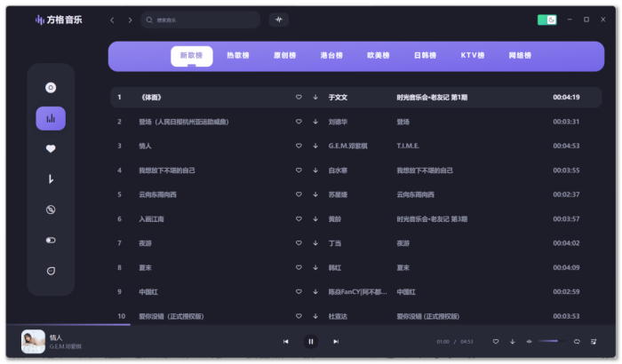
Task: Open the favorites heart in the sidebar
Action: pyautogui.click(x=51, y=148)
